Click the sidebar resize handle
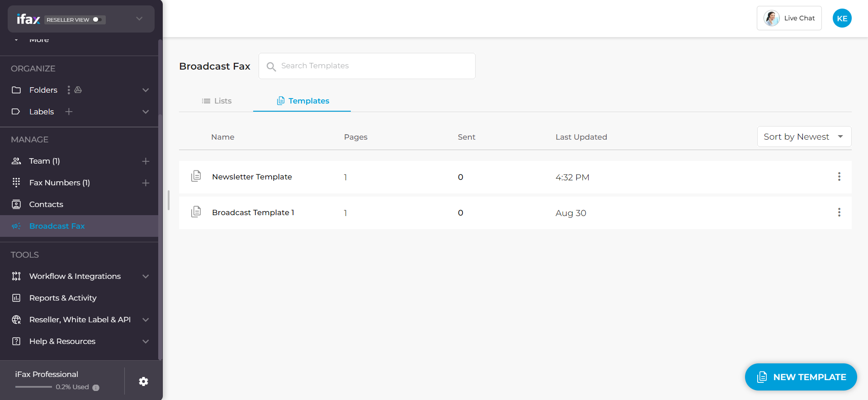The height and width of the screenshot is (400, 868). [x=168, y=200]
